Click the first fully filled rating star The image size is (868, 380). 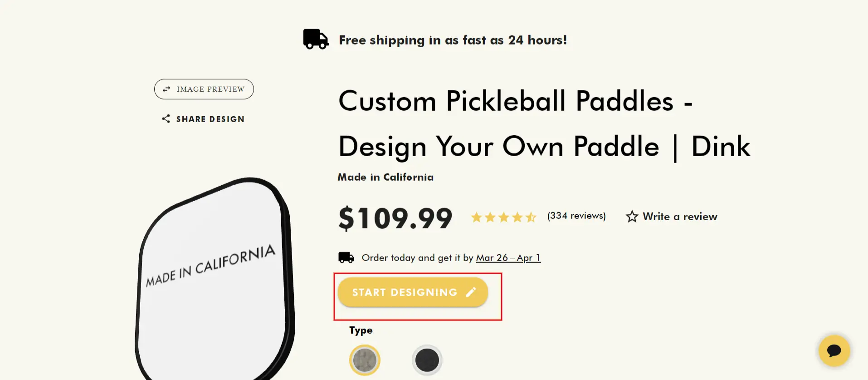(477, 217)
